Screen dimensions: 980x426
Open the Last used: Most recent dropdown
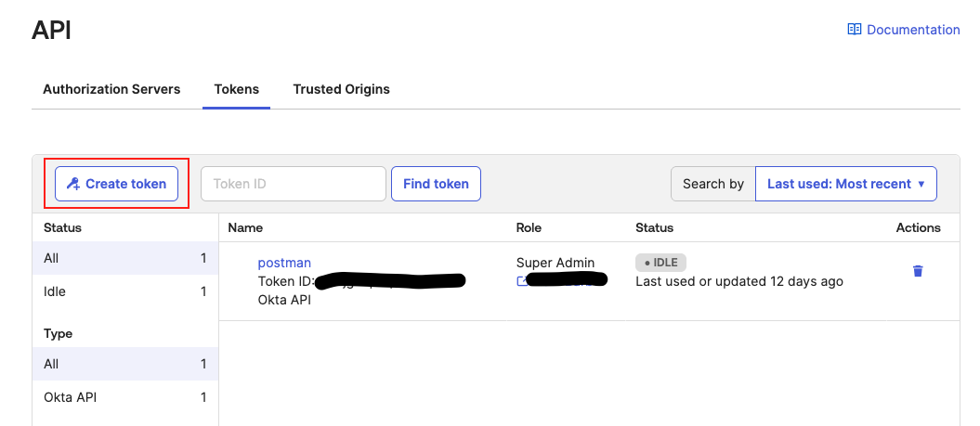(845, 184)
